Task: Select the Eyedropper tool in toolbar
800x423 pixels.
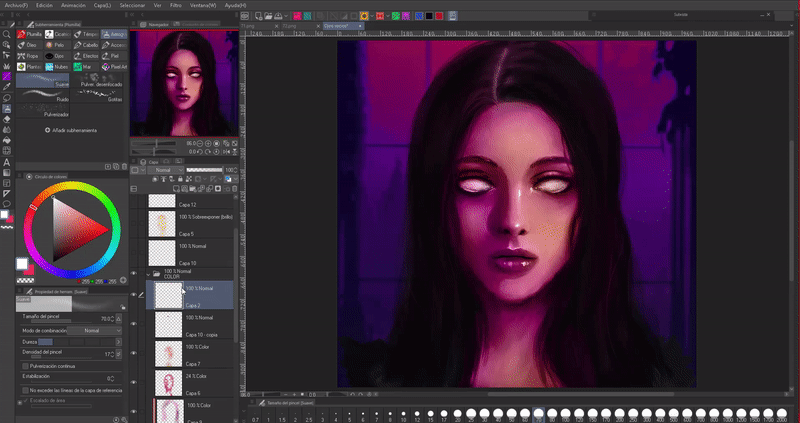Action: [x=7, y=87]
